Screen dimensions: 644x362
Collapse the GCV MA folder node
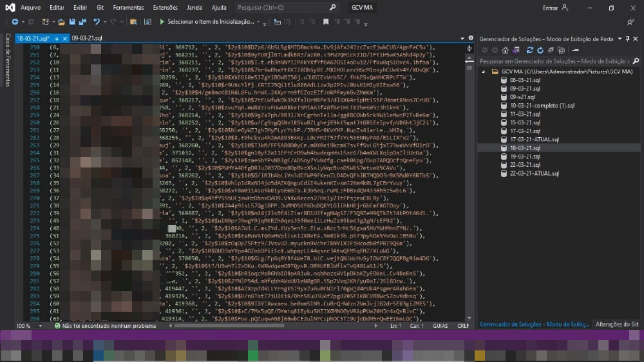pyautogui.click(x=484, y=71)
